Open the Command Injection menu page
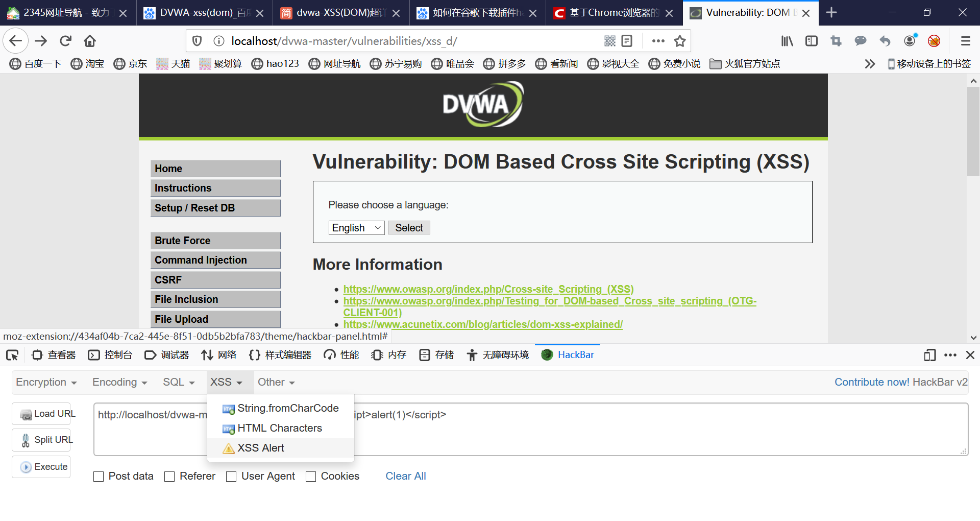The width and height of the screenshot is (980, 521). pyautogui.click(x=215, y=260)
